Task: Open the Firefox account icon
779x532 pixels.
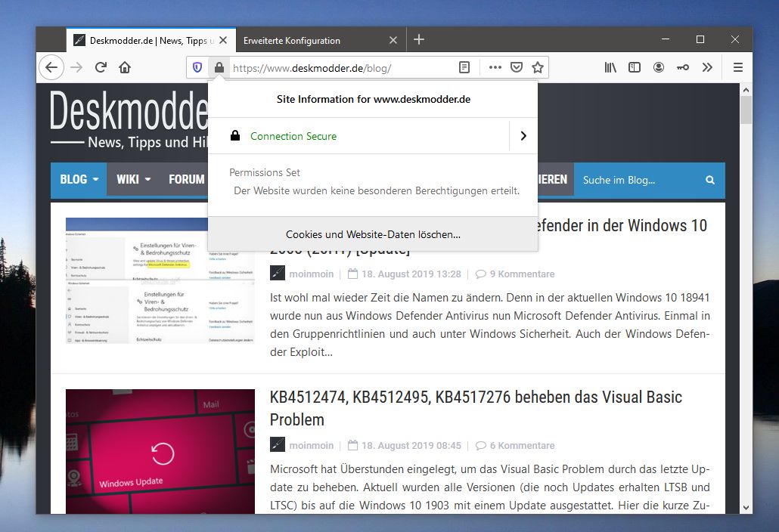Action: [659, 67]
